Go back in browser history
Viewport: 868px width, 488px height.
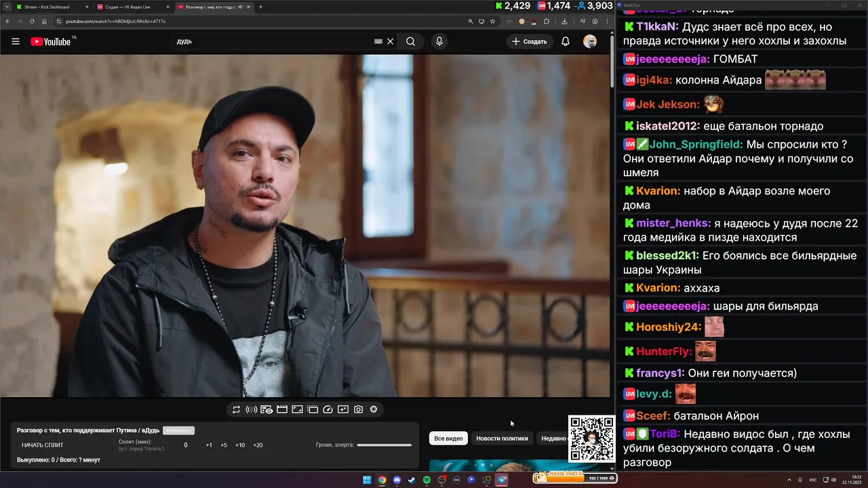click(x=7, y=21)
